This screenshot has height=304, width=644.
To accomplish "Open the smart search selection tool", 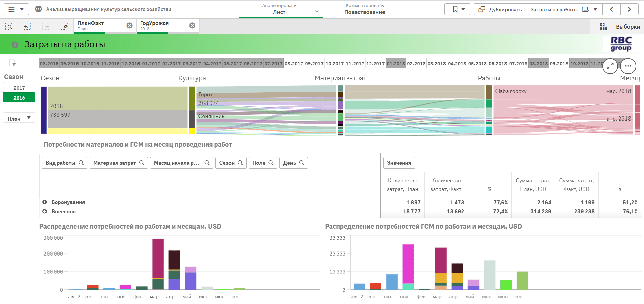I will point(9,26).
